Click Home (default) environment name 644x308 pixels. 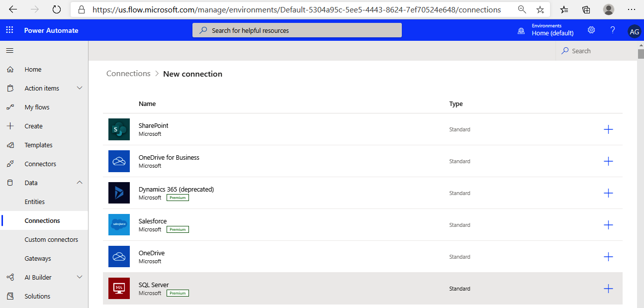pyautogui.click(x=552, y=33)
